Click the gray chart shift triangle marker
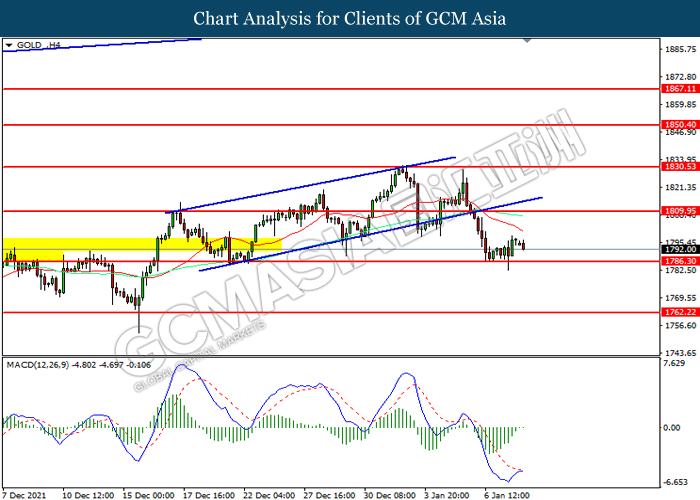The width and height of the screenshot is (700, 500). pyautogui.click(x=527, y=40)
